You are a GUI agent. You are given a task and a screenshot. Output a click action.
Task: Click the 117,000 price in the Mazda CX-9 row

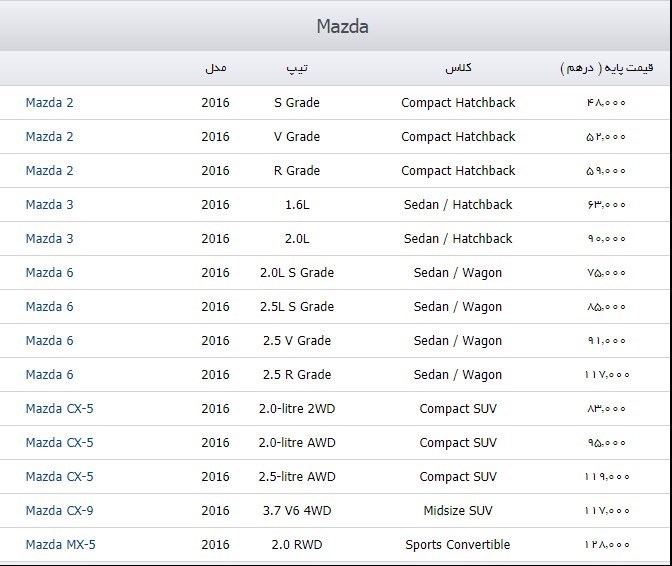tap(607, 510)
